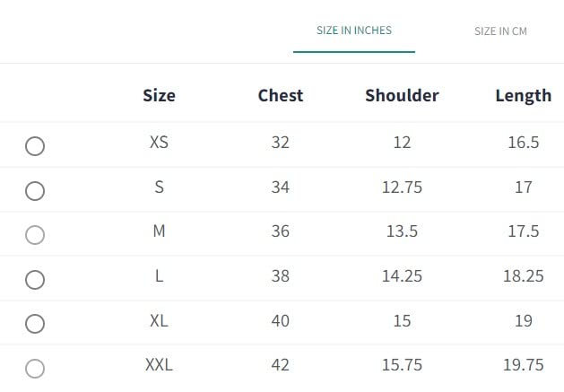Click the shoulder value 12.75
The height and width of the screenshot is (392, 564).
point(402,187)
